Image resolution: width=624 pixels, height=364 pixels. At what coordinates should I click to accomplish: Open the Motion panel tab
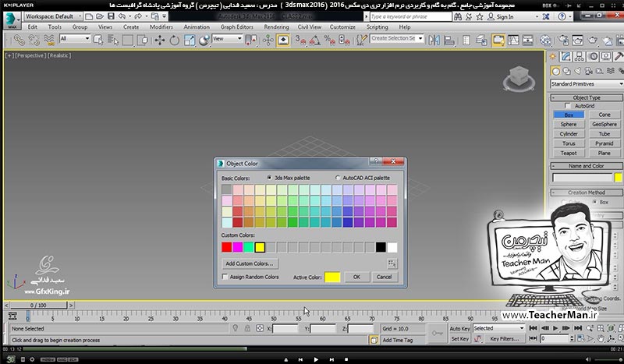click(x=594, y=56)
